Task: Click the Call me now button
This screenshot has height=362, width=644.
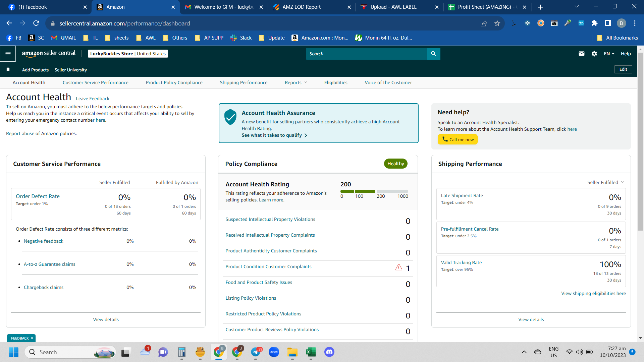Action: (x=458, y=139)
